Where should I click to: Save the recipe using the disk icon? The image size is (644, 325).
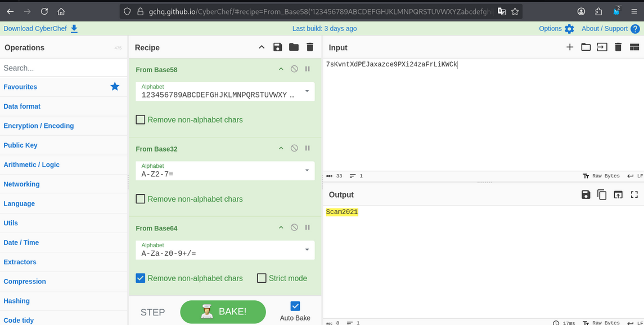(x=277, y=47)
